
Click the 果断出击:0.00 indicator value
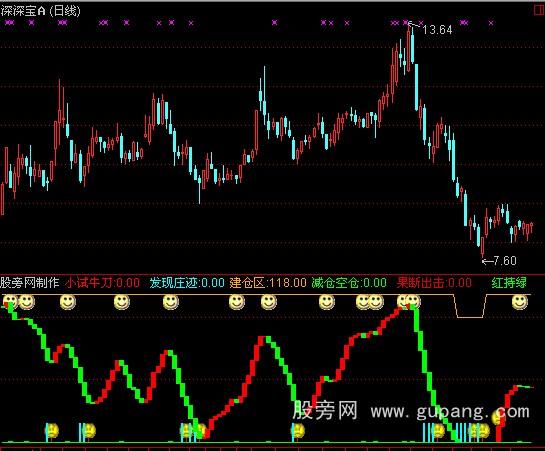pos(434,283)
